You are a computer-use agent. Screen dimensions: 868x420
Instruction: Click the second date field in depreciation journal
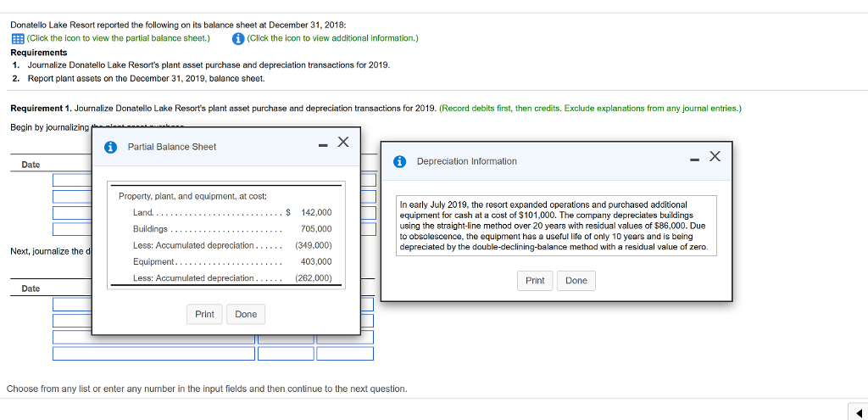click(72, 321)
